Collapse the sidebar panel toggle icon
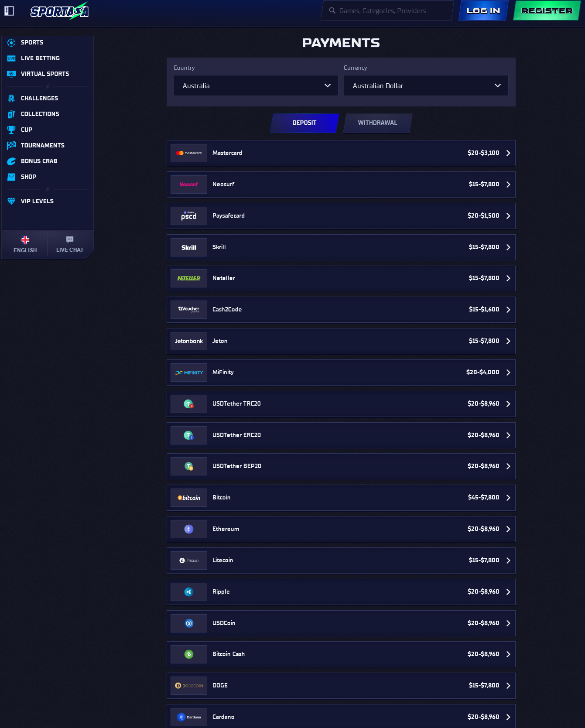The height and width of the screenshot is (728, 585). (9, 11)
